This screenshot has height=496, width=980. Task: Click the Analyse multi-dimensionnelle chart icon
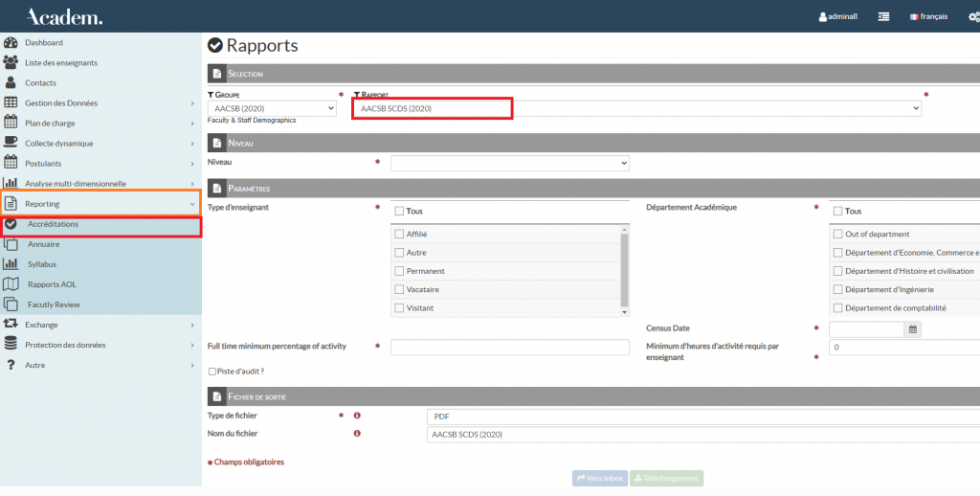(11, 184)
